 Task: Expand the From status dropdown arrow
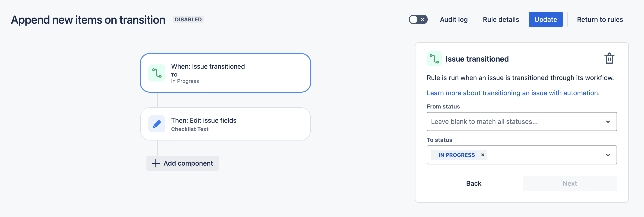pyautogui.click(x=608, y=122)
